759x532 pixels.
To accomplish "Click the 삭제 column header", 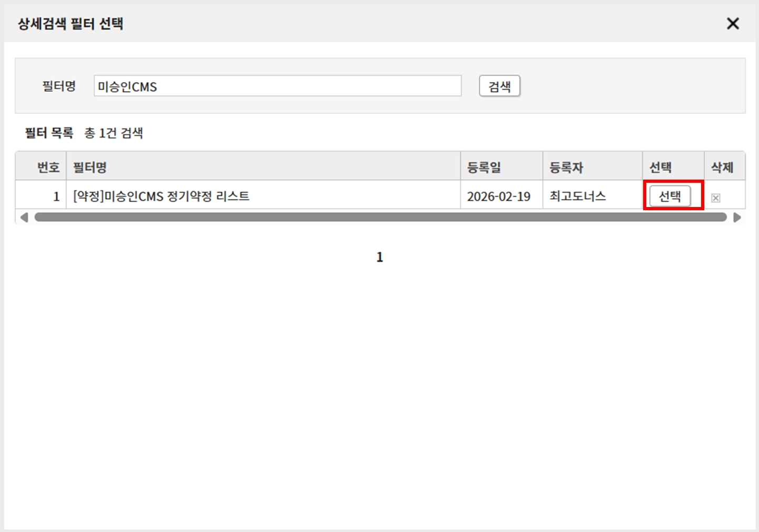I will [x=722, y=168].
